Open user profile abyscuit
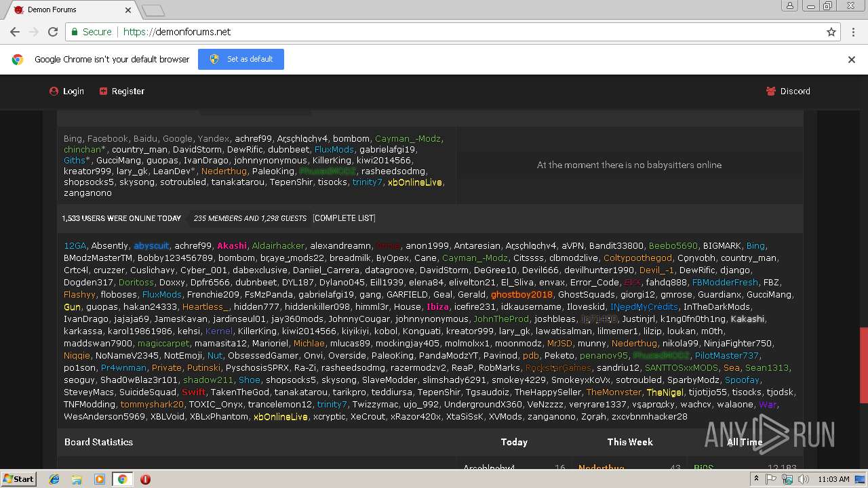This screenshot has height=488, width=868. pos(151,246)
